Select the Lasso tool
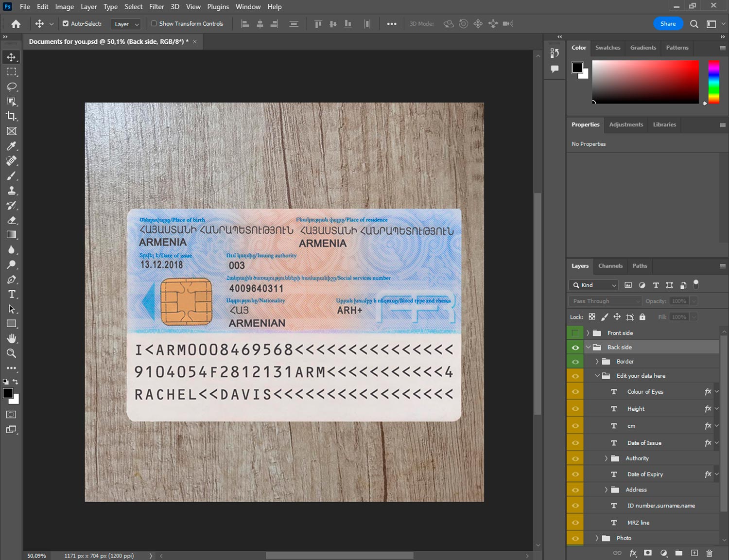 tap(12, 87)
